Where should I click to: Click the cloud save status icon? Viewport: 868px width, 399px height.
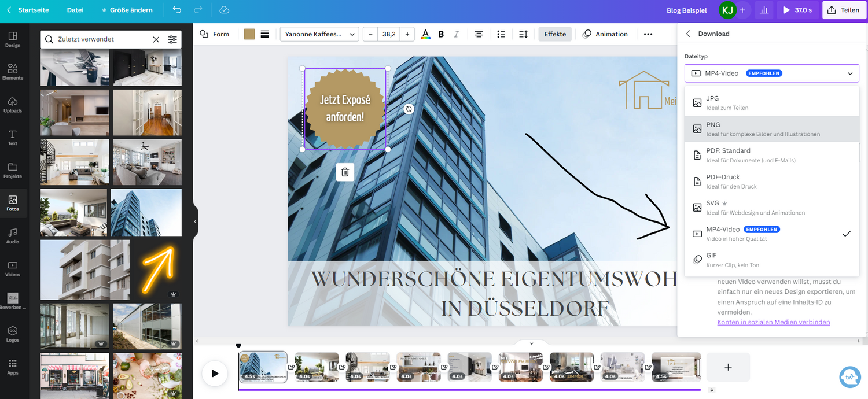pyautogui.click(x=225, y=10)
